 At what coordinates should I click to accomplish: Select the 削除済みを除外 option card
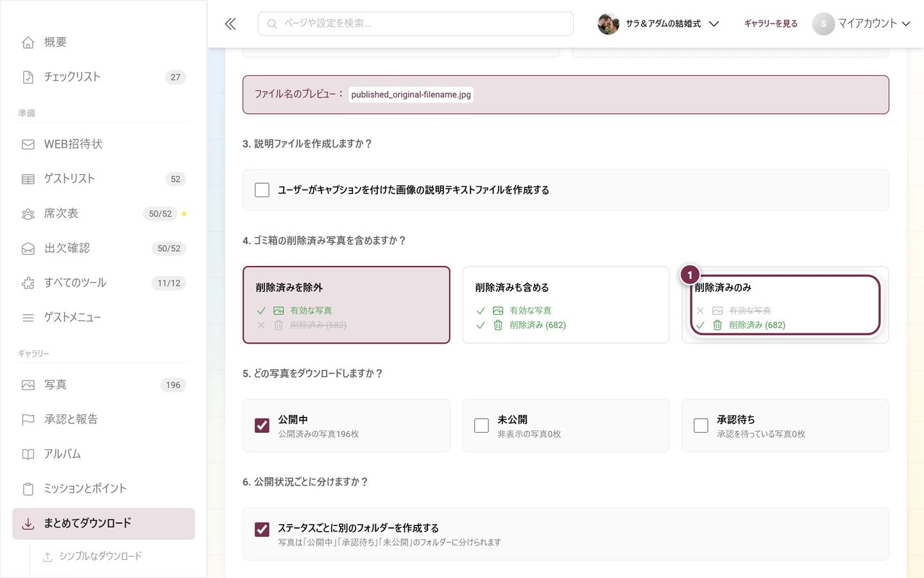346,305
